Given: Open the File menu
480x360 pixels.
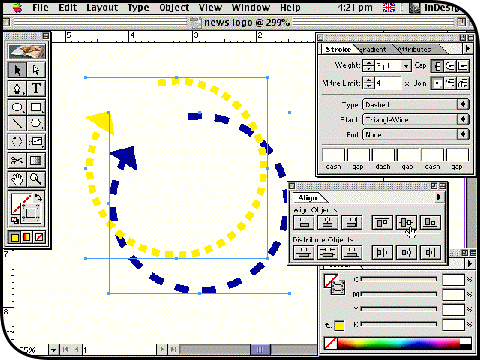Looking at the screenshot, I should coord(40,7).
